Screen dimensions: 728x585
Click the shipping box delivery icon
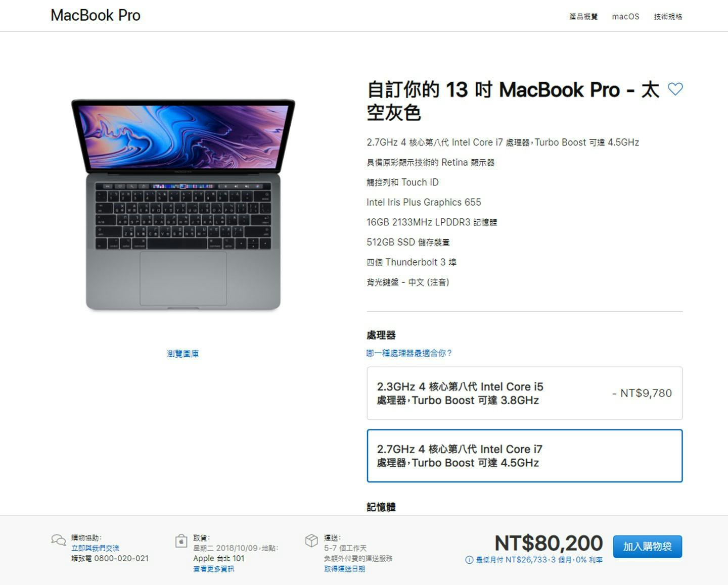tap(311, 541)
